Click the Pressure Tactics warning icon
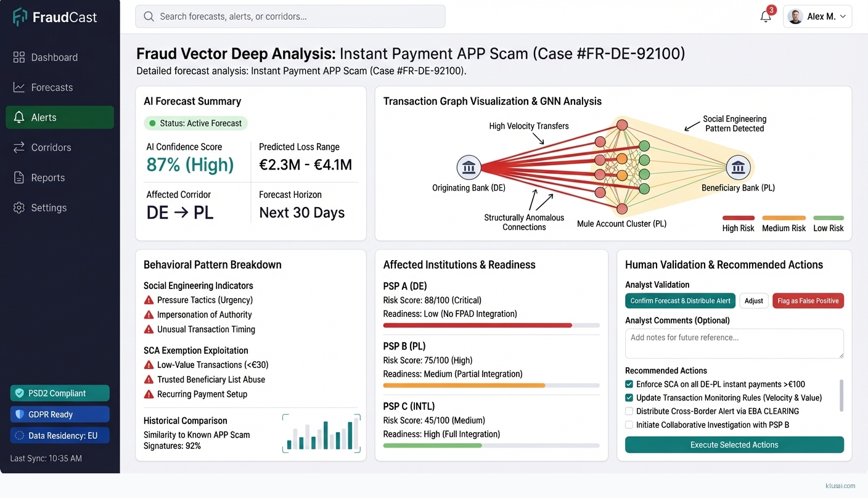The height and width of the screenshot is (498, 868). (x=149, y=300)
